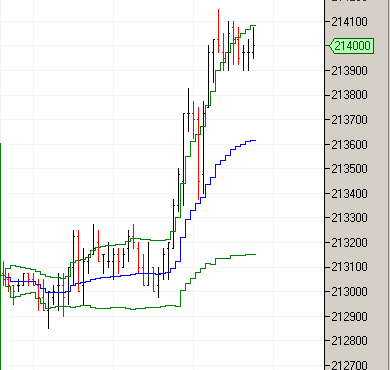Click the 212900 price axis label
390x370 pixels.
coord(349,316)
